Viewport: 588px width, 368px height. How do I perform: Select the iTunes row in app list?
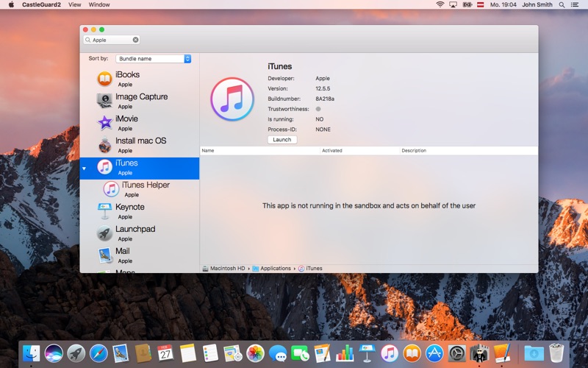tap(140, 169)
